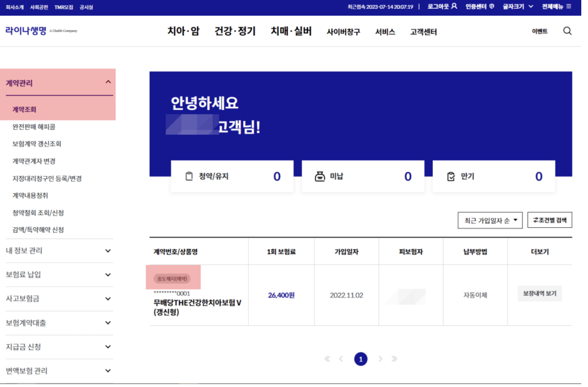This screenshot has height=387, width=588.
Task: Open 공시실 in top bar
Action: coord(86,7)
